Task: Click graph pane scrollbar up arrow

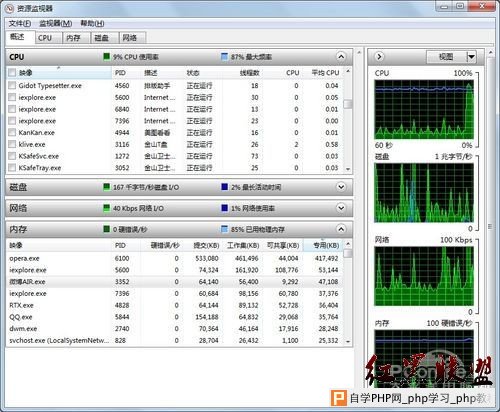Action: [491, 52]
